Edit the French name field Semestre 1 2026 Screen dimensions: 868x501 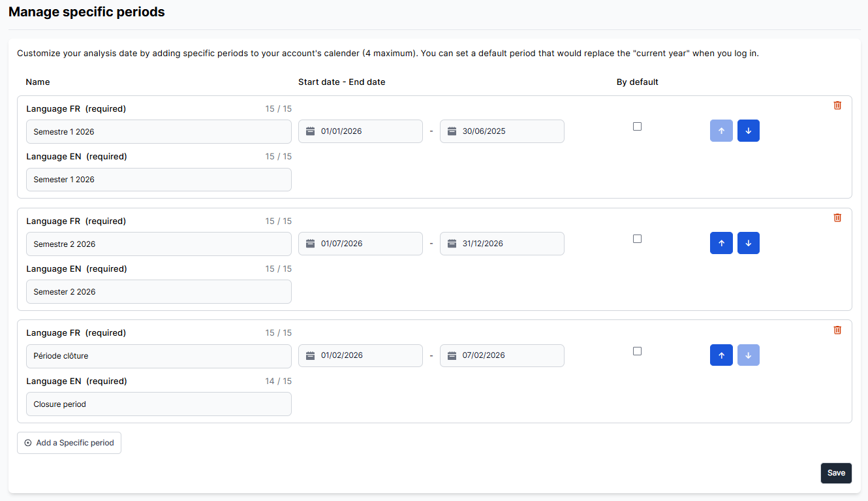tap(159, 132)
